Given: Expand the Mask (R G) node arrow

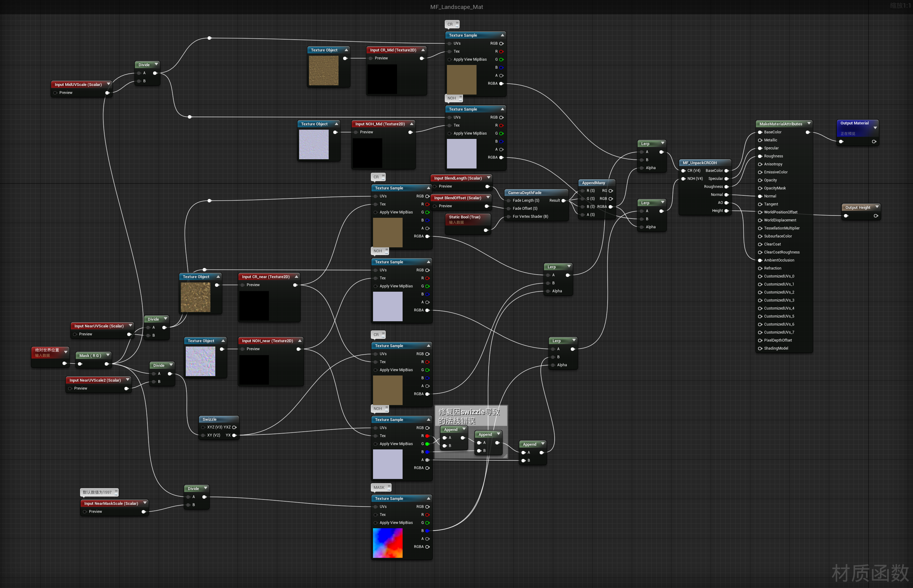Looking at the screenshot, I should [x=108, y=355].
